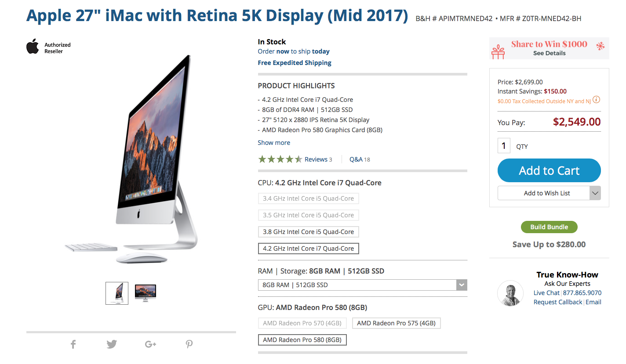Share product via Twitter bird icon
This screenshot has height=364, width=626.
[112, 344]
